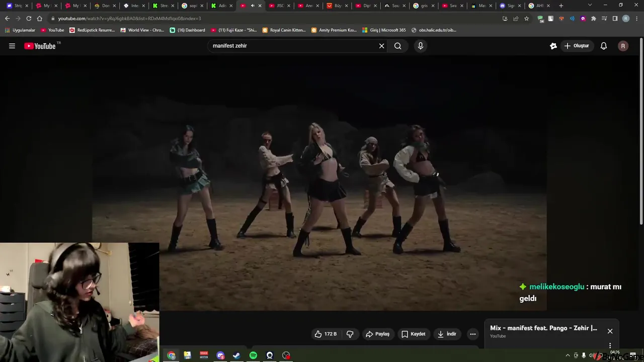Run search with magnifier icon
The image size is (644, 362).
[x=397, y=46]
